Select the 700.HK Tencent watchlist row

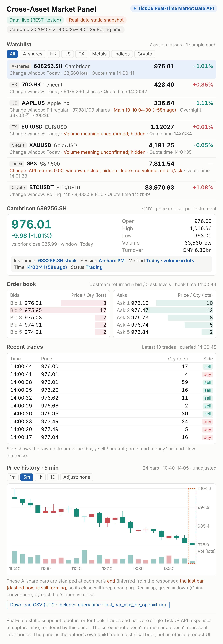[111, 88]
